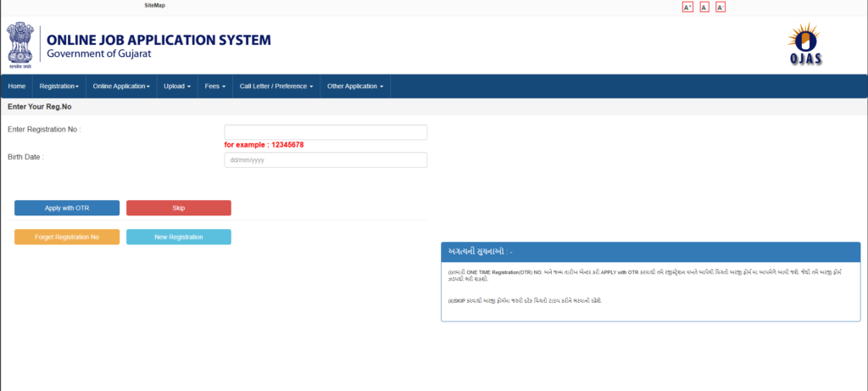Go to the Home menu item
The width and height of the screenshot is (868, 391).
(x=17, y=87)
